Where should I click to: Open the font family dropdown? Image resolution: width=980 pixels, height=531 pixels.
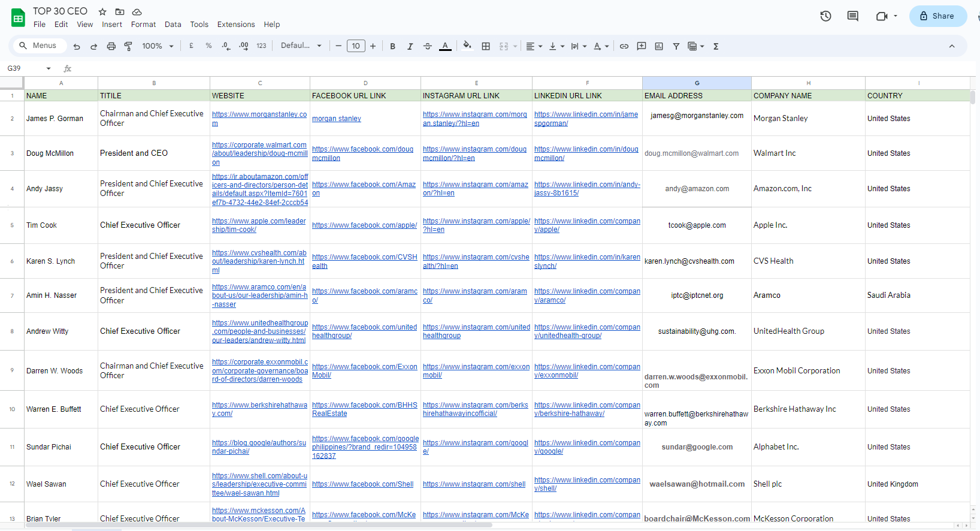[x=301, y=46]
